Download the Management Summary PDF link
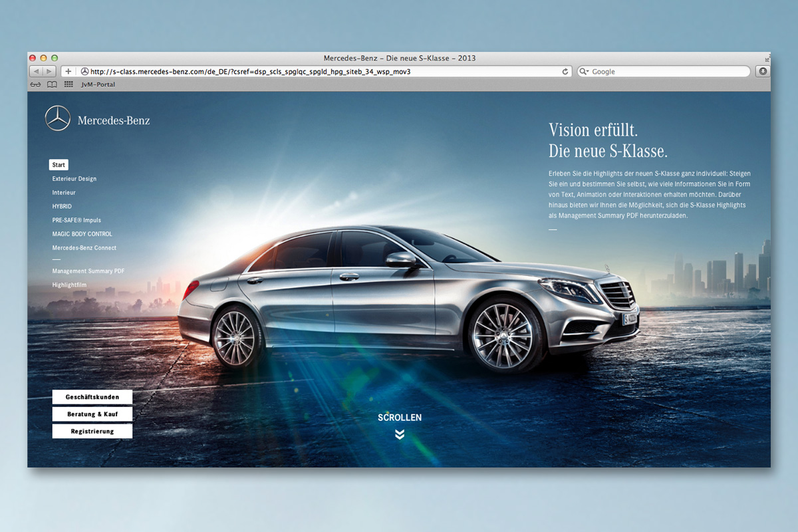 (88, 271)
